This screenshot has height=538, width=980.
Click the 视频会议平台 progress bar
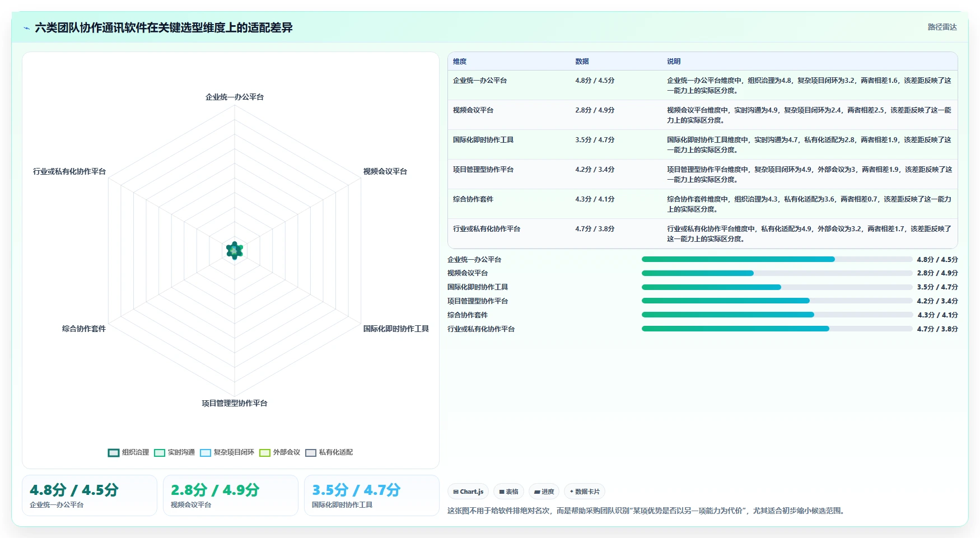click(777, 273)
